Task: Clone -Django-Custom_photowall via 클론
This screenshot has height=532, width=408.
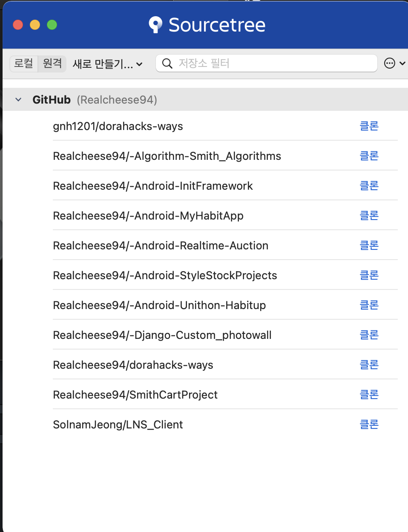Action: click(369, 335)
